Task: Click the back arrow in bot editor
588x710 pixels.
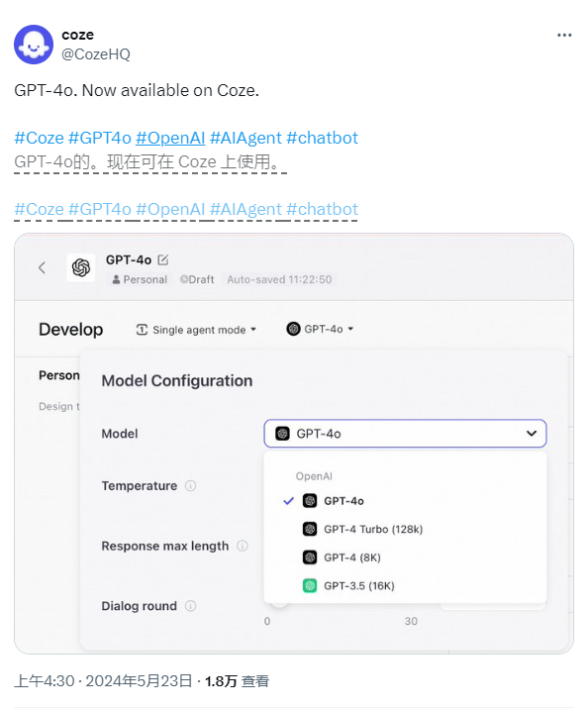Action: (43, 267)
